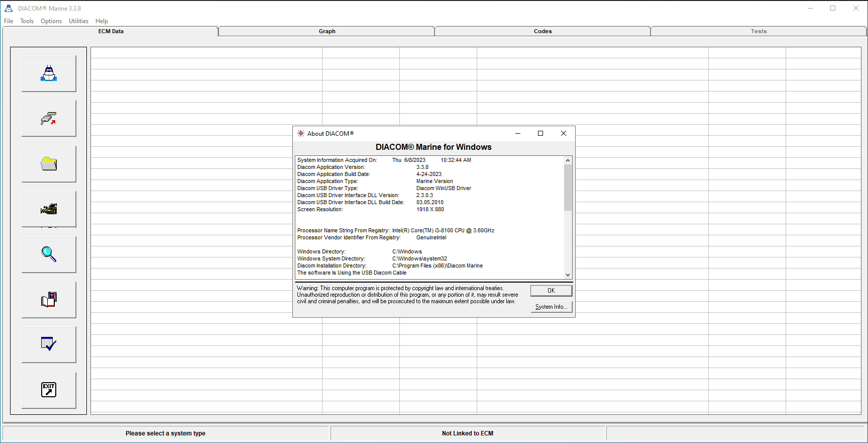Click the boat system type icon button

[x=49, y=73]
